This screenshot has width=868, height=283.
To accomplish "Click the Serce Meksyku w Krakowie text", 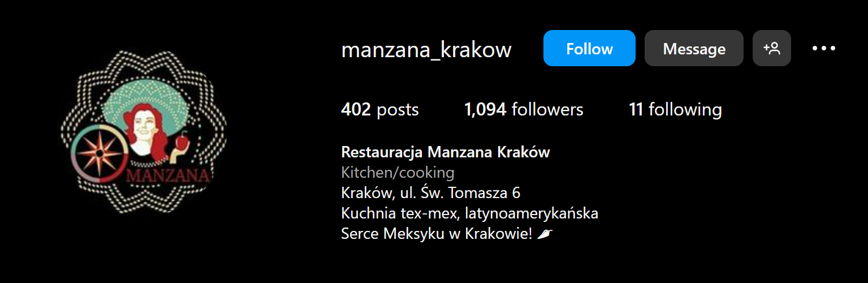I will click(x=437, y=234).
